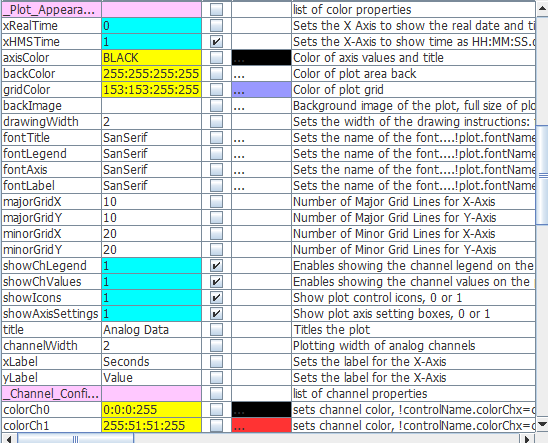Open the fontAxis chooser ellipsis
The width and height of the screenshot is (548, 443).
(x=261, y=170)
